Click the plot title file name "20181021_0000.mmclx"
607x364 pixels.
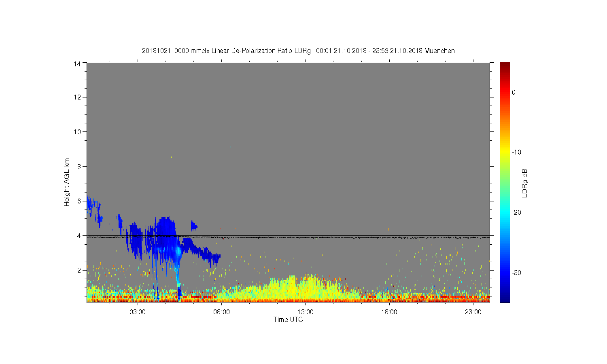176,51
